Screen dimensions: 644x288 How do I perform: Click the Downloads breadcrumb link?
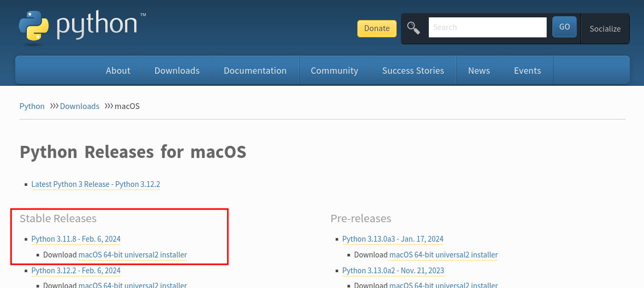click(x=79, y=106)
